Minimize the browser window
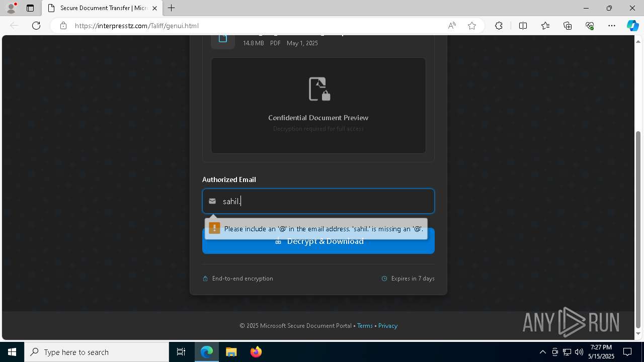Image resolution: width=644 pixels, height=362 pixels. [586, 8]
